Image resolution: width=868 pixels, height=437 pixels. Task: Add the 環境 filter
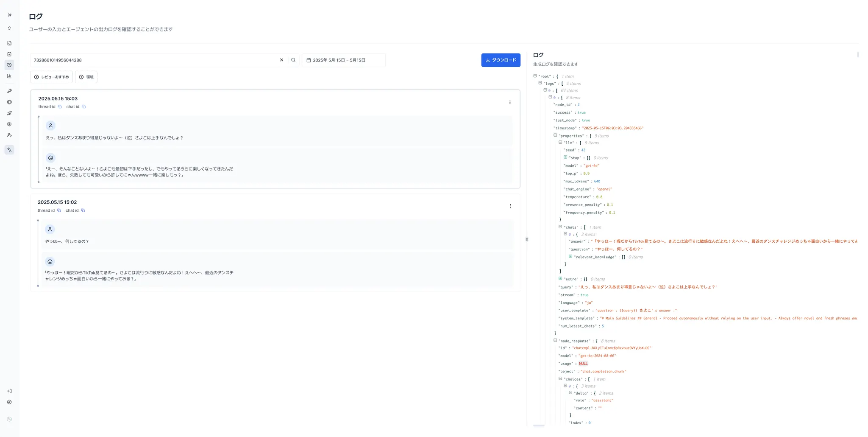click(86, 77)
